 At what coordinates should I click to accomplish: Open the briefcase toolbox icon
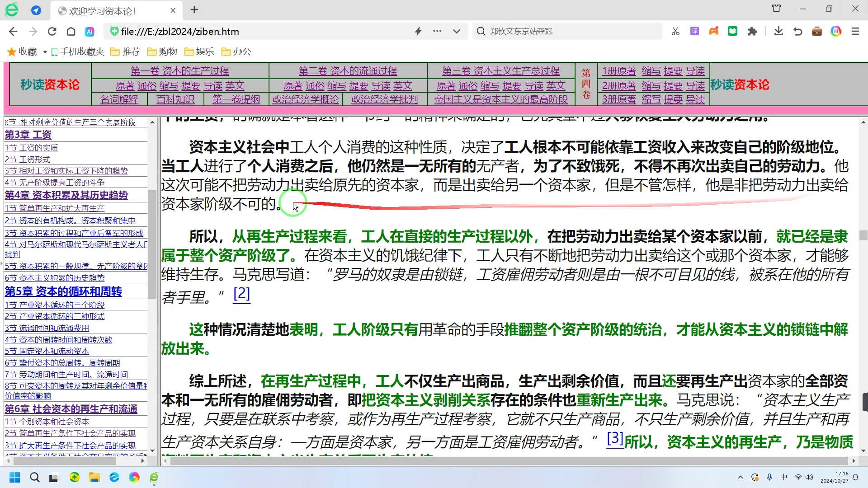(x=816, y=31)
